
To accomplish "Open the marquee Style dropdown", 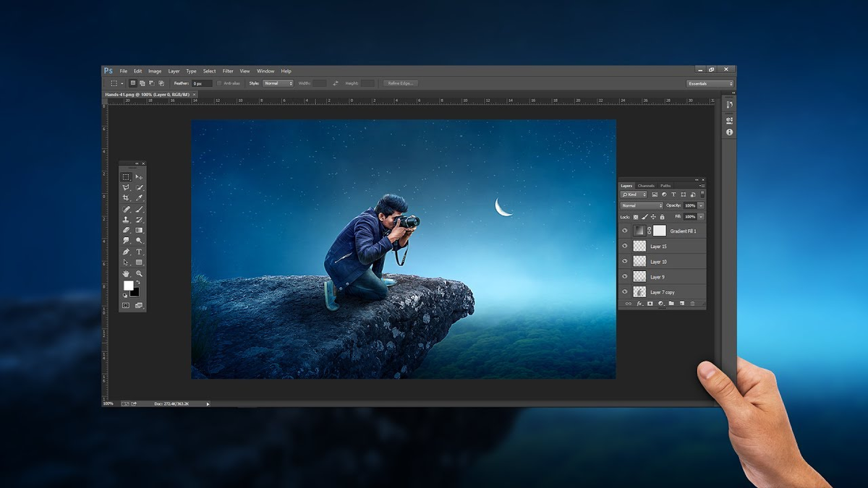I will point(278,83).
